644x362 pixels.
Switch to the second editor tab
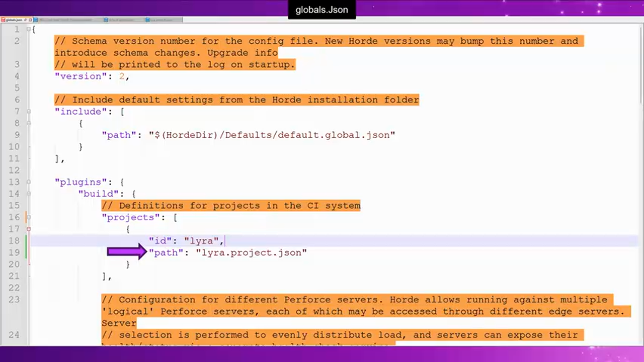click(70, 20)
